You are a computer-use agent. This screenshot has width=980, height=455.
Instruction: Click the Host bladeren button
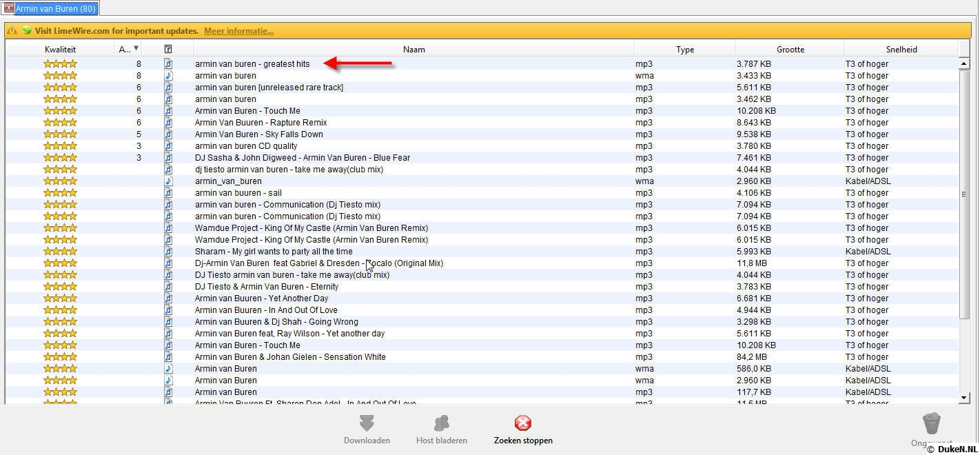[442, 430]
